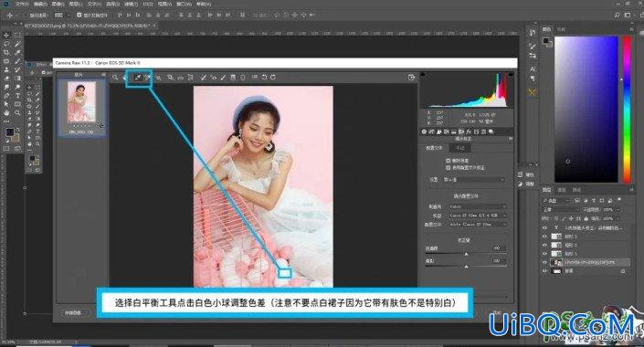The width and height of the screenshot is (644, 347).
Task: Switch to the 通道 tab in layers panel
Action: click(x=562, y=190)
